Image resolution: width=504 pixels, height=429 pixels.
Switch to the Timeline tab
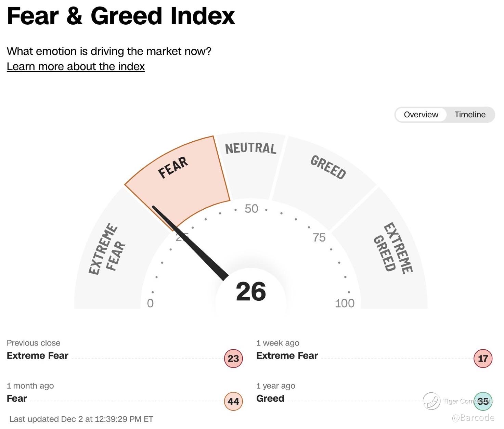(470, 115)
